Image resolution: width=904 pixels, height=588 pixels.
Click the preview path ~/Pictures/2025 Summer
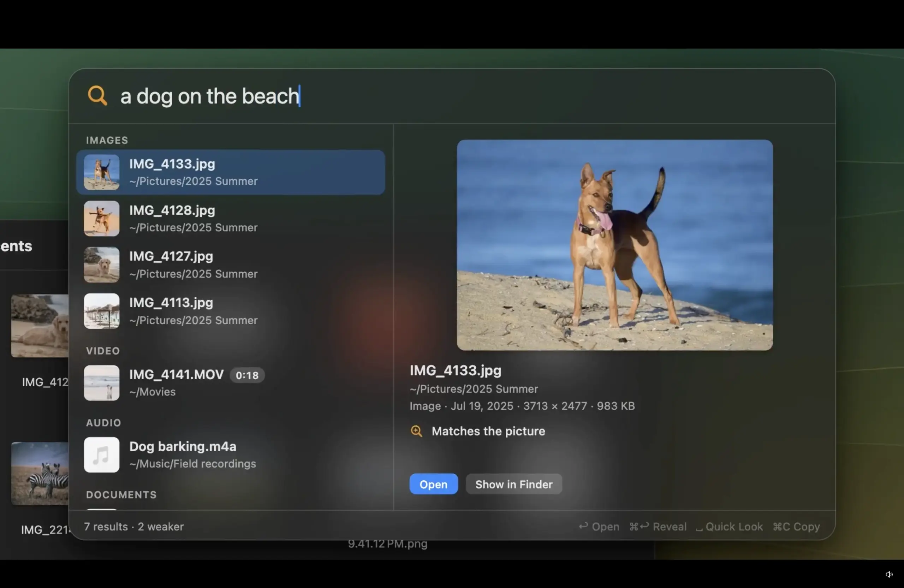tap(474, 389)
